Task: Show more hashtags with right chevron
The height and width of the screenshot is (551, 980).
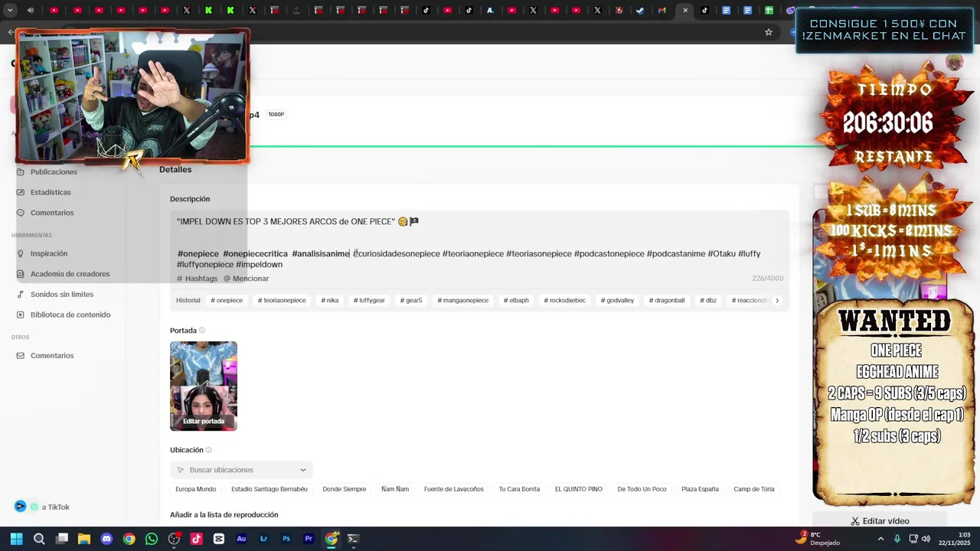Action: point(777,300)
